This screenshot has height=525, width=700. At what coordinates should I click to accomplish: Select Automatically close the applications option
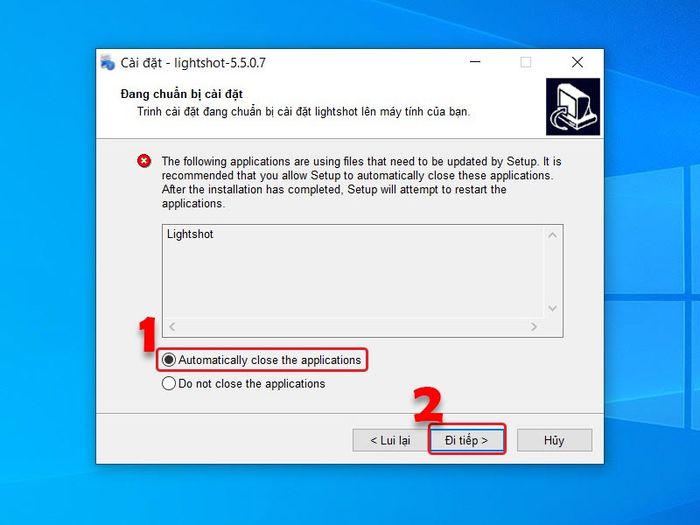point(262,360)
